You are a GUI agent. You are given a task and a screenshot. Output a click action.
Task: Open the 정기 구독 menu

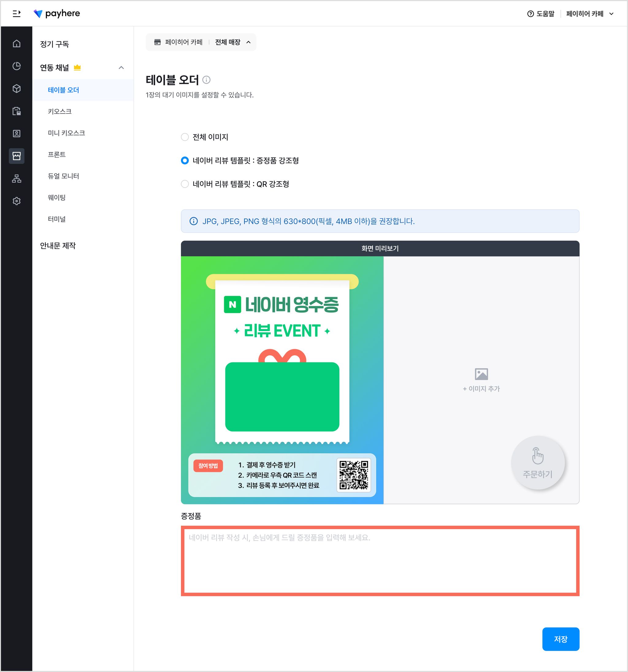(55, 44)
